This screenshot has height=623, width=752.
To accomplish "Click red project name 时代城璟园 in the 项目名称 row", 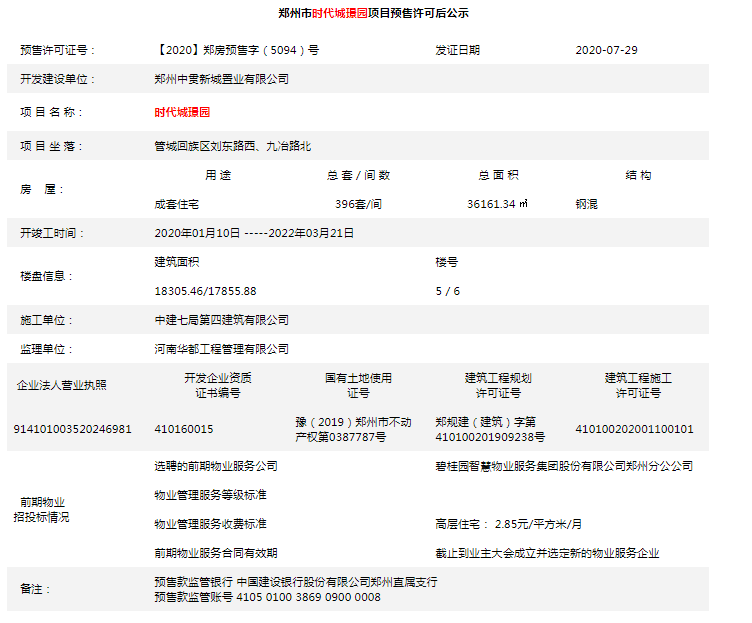I will click(182, 112).
